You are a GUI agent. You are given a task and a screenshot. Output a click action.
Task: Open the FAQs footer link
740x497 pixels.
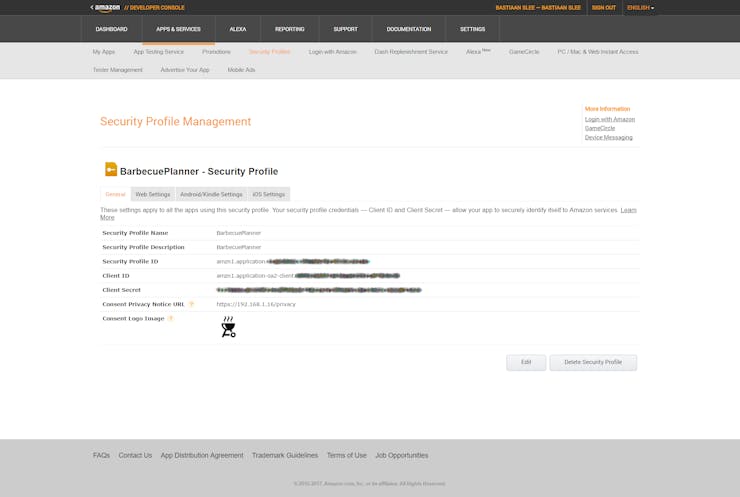pyautogui.click(x=101, y=455)
